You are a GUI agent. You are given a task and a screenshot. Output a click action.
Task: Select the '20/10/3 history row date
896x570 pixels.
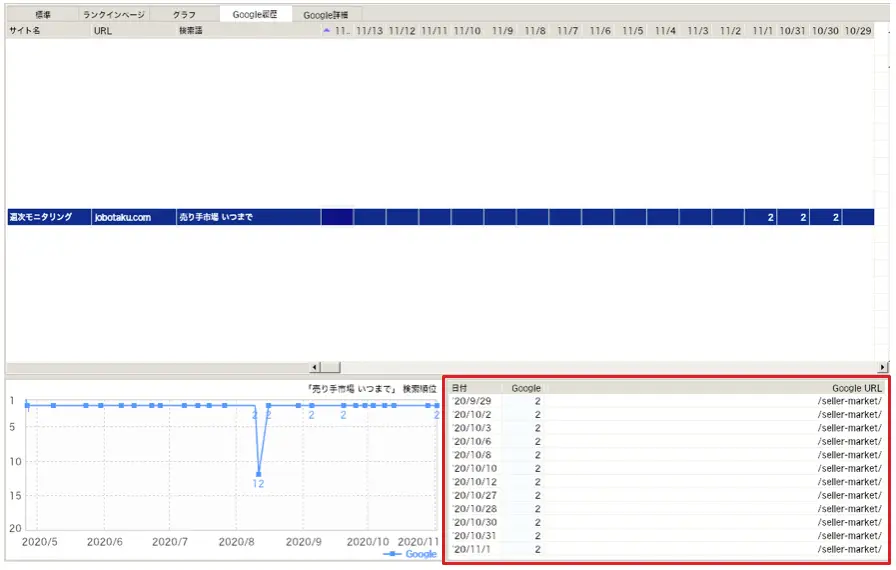(472, 428)
